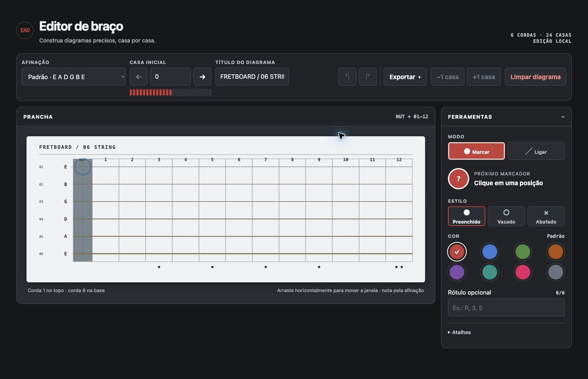
Task: Collapse the Ferramentas panel with minus icon
Action: pos(563,117)
